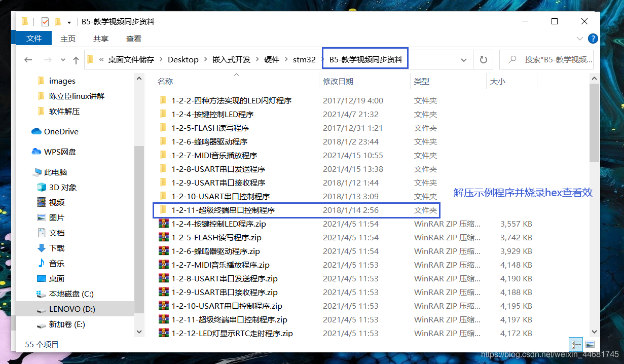Expand the address bar history dropdown
Viewport: 624px width, 364px height.
(x=463, y=60)
